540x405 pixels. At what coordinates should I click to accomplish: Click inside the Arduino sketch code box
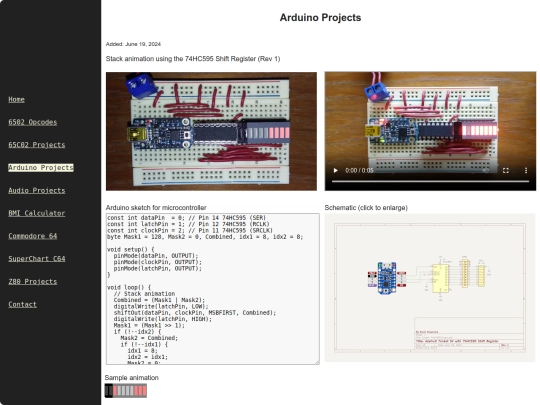coord(212,289)
